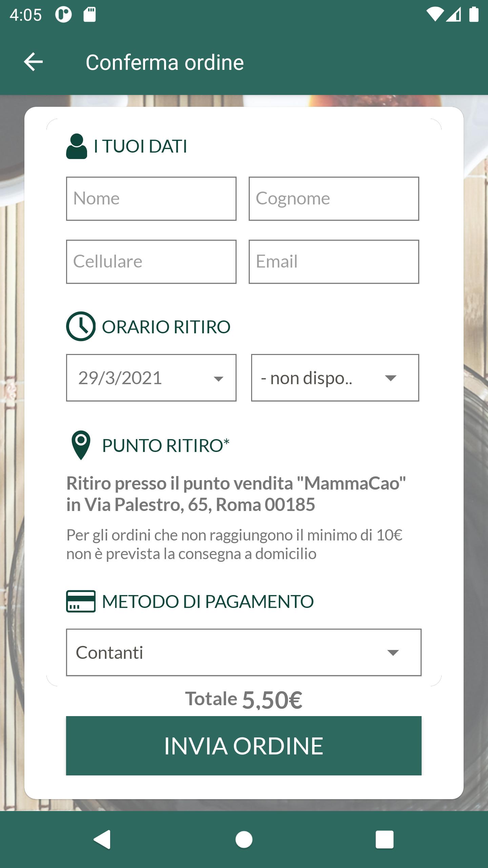Click the PUNTO RITIRO* heading
Screen dimensions: 488x868
point(166,445)
